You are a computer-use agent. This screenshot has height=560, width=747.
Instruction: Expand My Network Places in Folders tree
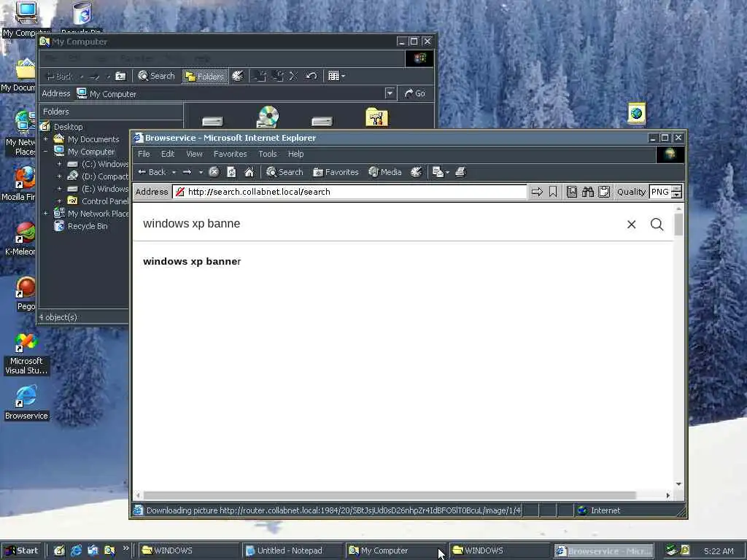click(46, 214)
